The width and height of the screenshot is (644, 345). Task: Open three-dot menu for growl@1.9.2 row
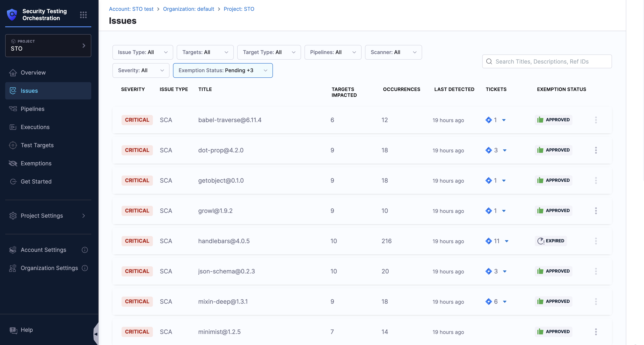pos(596,211)
